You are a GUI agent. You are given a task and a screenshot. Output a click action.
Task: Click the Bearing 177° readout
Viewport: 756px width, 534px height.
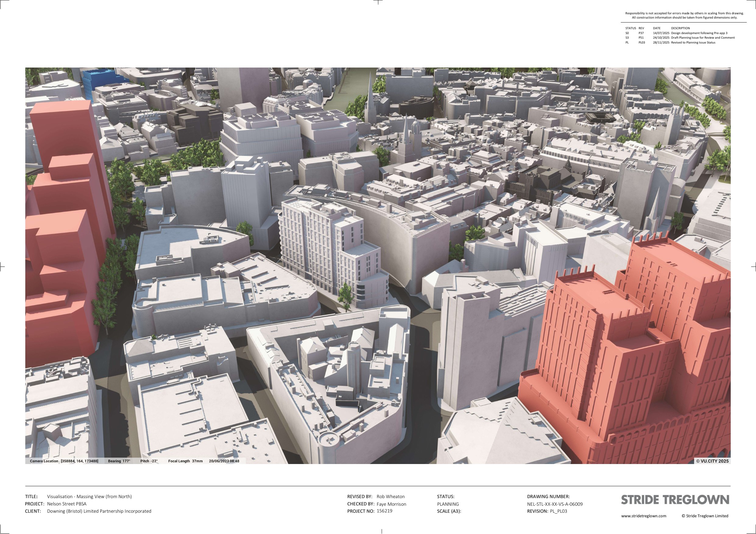[x=119, y=461]
